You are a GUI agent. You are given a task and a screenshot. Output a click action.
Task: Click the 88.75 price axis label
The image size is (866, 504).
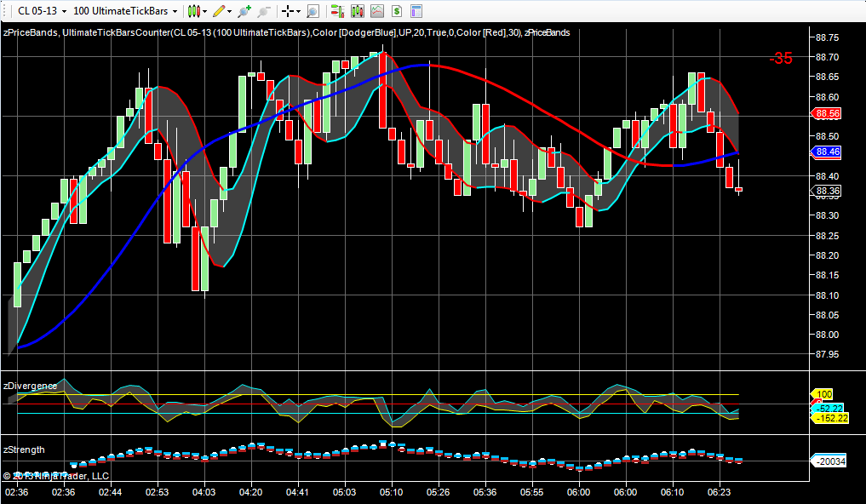pyautogui.click(x=827, y=37)
